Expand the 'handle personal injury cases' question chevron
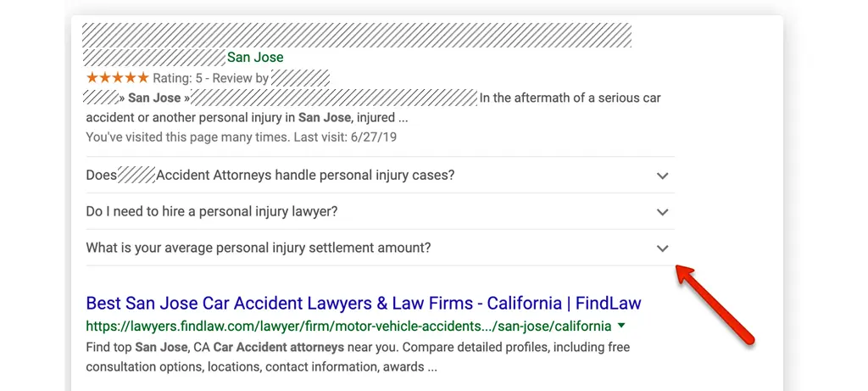868x391 pixels. click(662, 176)
